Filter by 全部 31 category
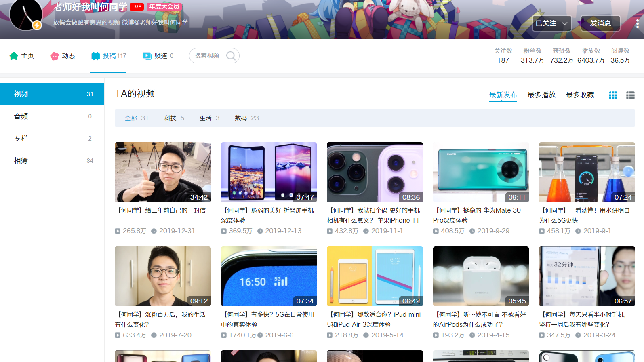Viewport: 644px width, 362px height. point(137,118)
